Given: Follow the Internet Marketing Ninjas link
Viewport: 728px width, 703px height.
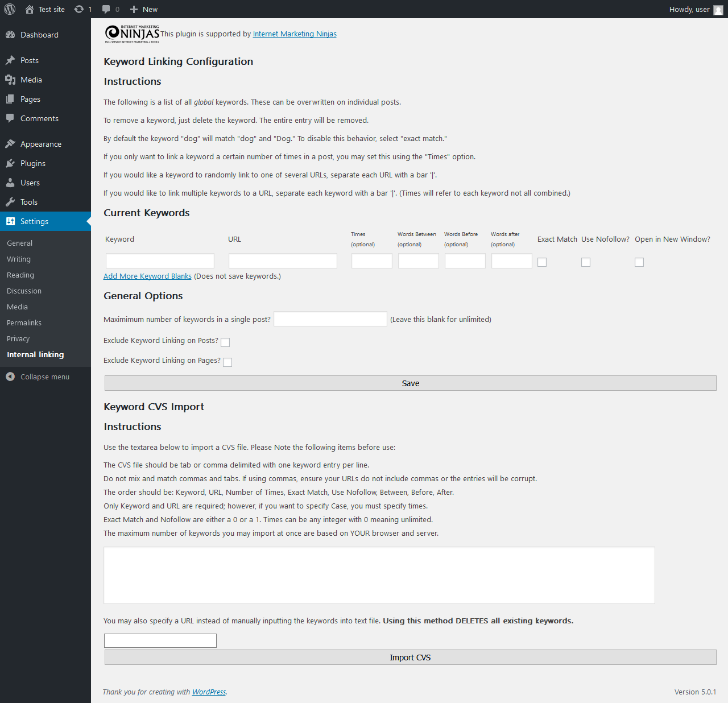Looking at the screenshot, I should [295, 34].
